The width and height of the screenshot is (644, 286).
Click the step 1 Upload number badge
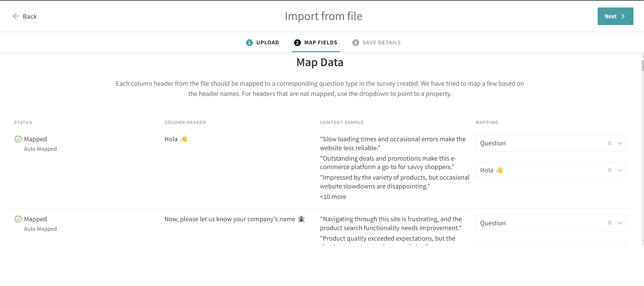point(249,43)
